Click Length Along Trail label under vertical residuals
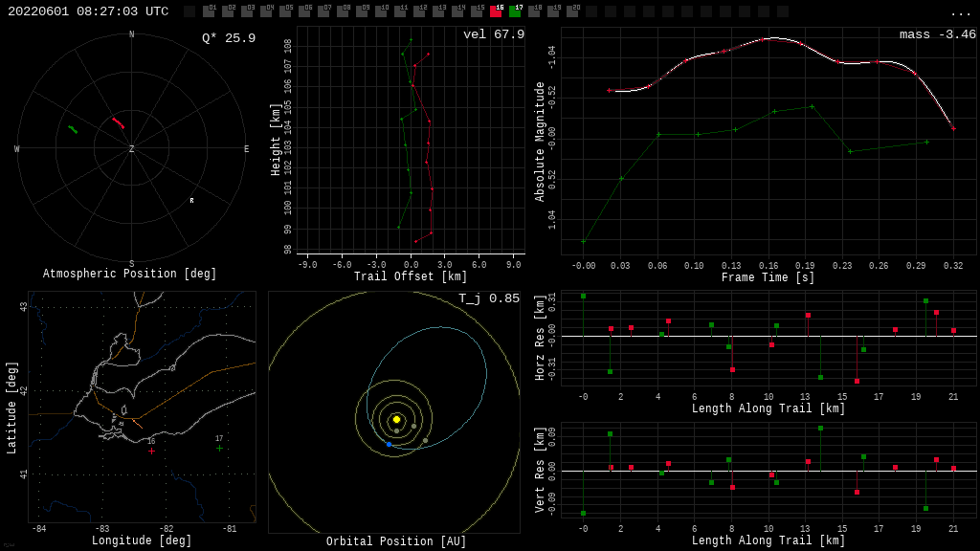980x551 pixels. click(x=768, y=540)
